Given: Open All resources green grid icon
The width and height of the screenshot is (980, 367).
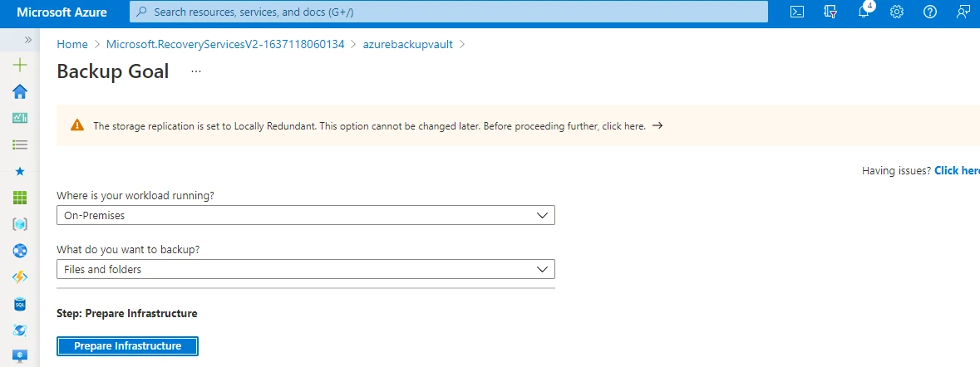Looking at the screenshot, I should [20, 198].
